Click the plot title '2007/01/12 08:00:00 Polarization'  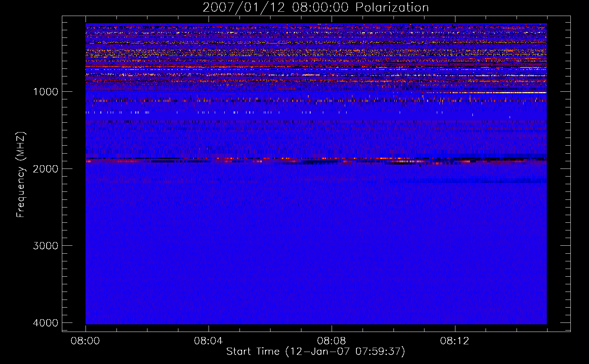316,7
